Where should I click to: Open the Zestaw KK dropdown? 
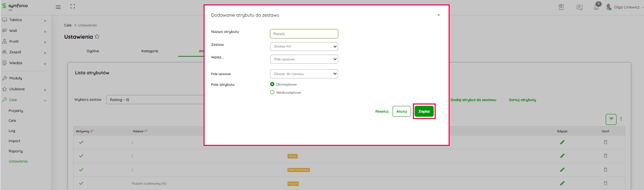304,46
